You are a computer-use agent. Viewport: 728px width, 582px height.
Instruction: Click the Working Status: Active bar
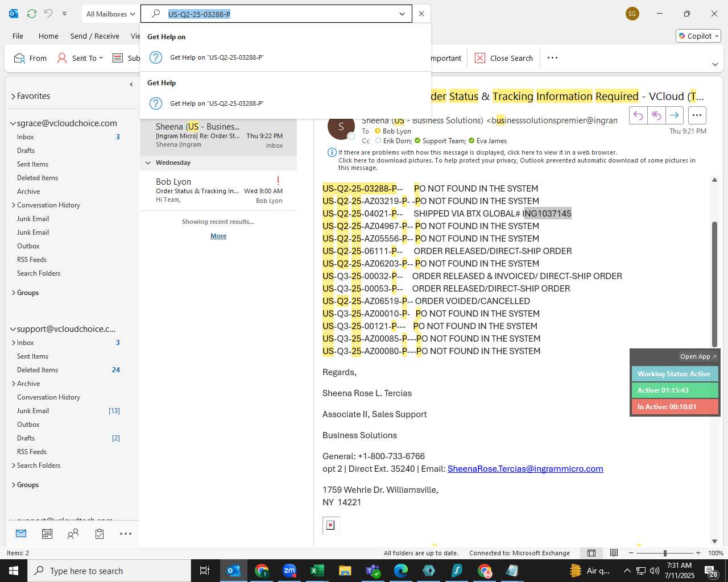[675, 374]
